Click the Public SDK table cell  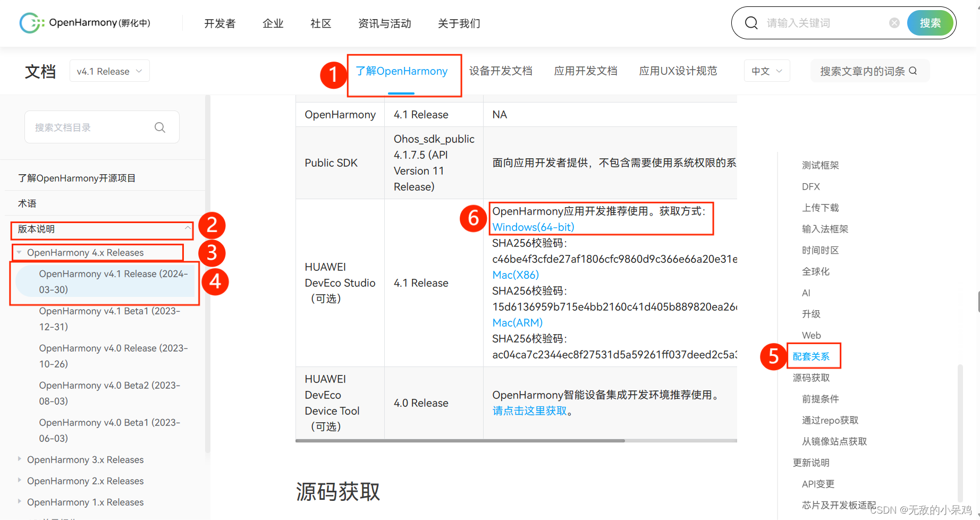tap(340, 163)
